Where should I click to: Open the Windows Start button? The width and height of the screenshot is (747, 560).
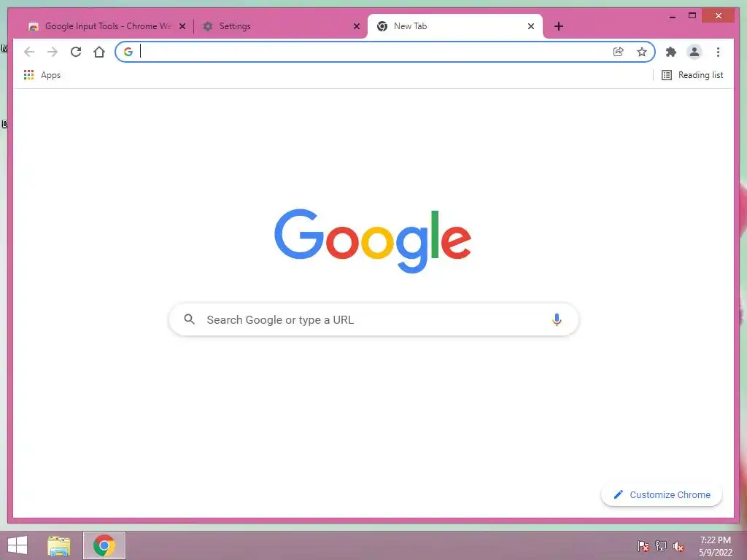(x=18, y=545)
